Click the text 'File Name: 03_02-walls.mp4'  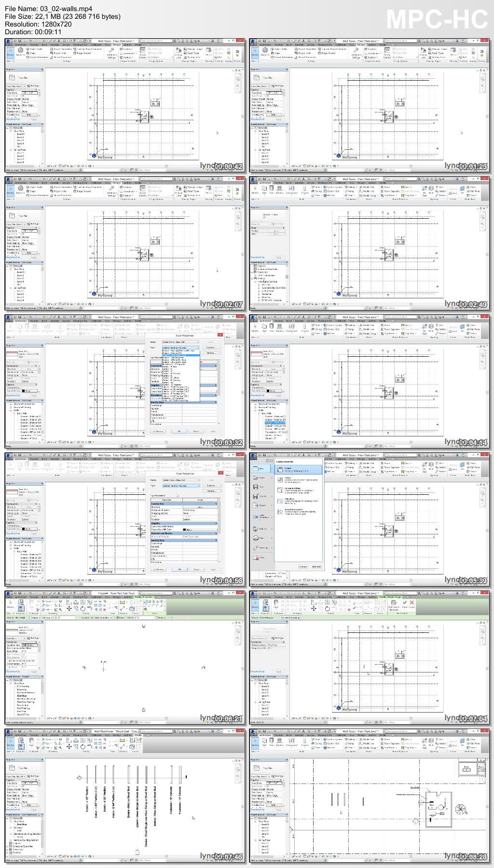48,9
